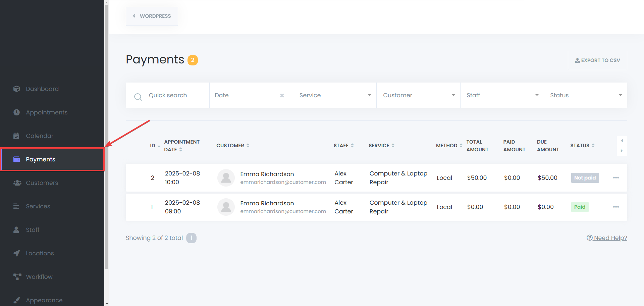Click the Staff person icon
The height and width of the screenshot is (306, 644).
pyautogui.click(x=16, y=230)
